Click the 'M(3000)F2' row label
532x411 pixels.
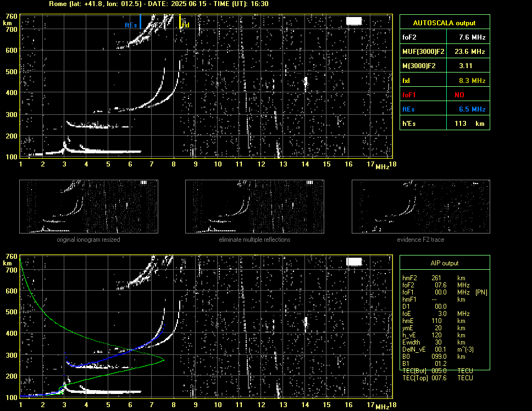[x=419, y=66]
